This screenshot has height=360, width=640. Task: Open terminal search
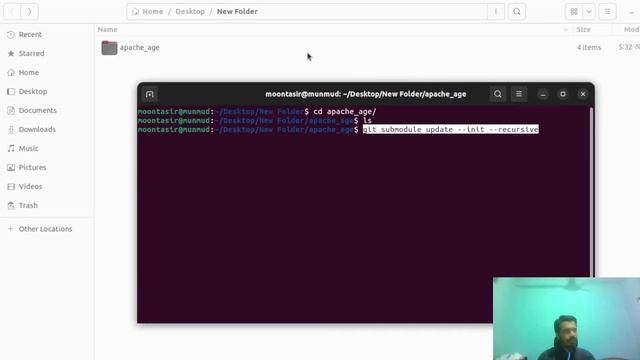coord(498,94)
